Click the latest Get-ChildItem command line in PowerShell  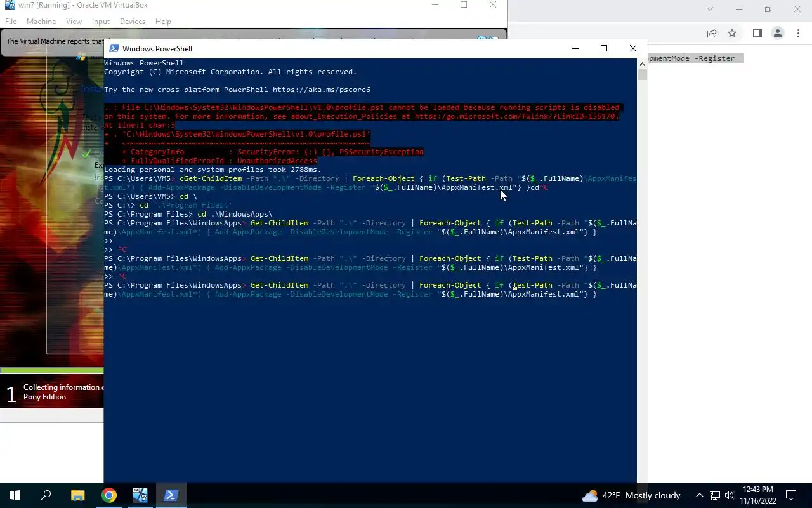(x=370, y=290)
